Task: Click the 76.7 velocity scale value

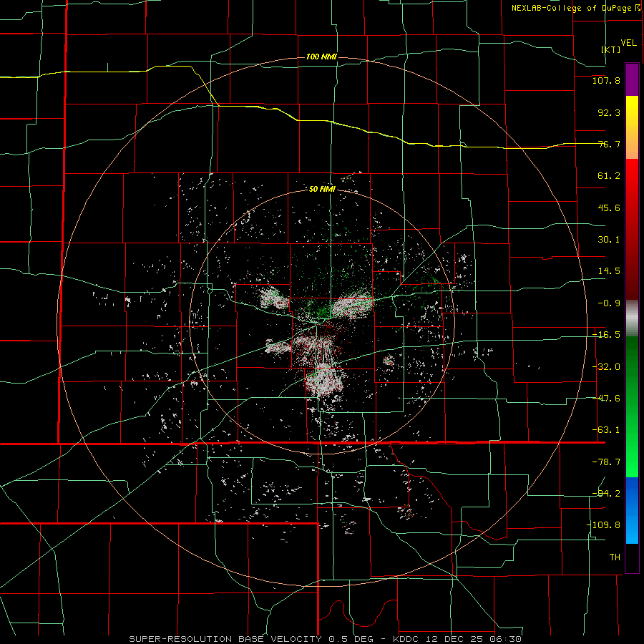Action: tap(609, 144)
